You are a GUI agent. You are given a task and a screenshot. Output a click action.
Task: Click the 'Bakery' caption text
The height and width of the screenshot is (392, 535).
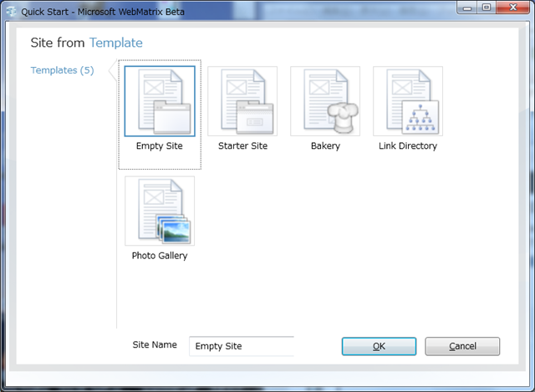tap(325, 146)
